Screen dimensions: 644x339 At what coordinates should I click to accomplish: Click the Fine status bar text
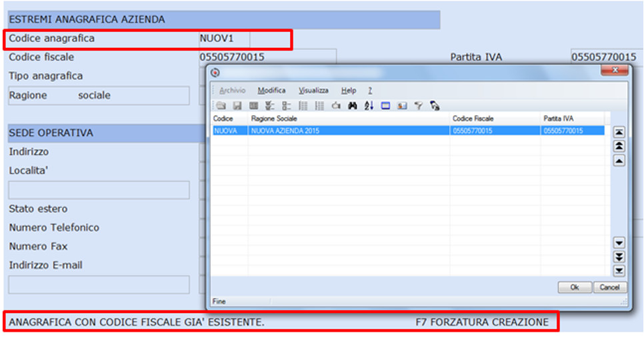pos(219,302)
